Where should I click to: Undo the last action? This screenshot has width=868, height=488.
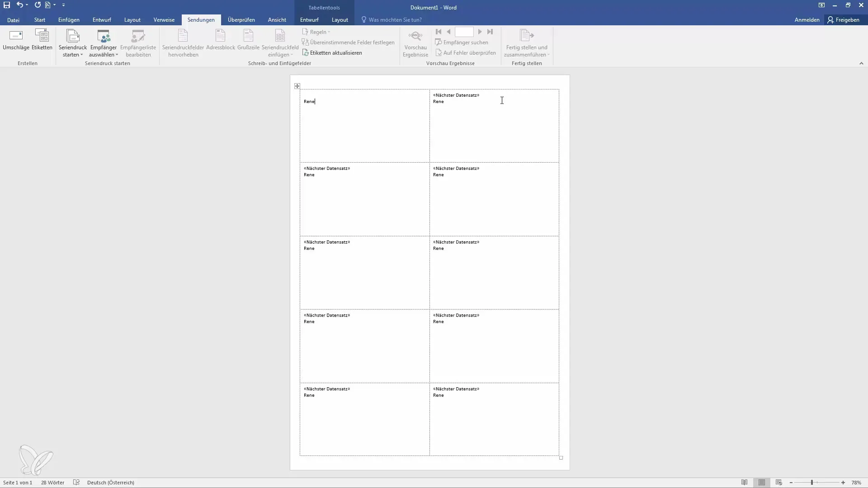[19, 5]
